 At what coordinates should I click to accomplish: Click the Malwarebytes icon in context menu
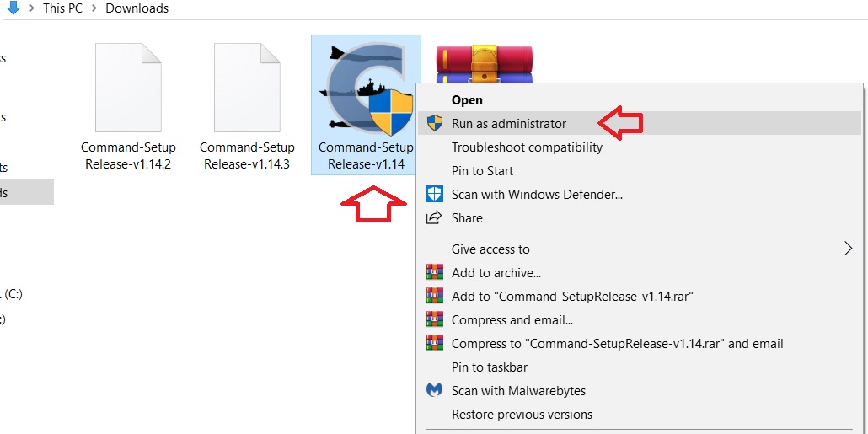(434, 391)
